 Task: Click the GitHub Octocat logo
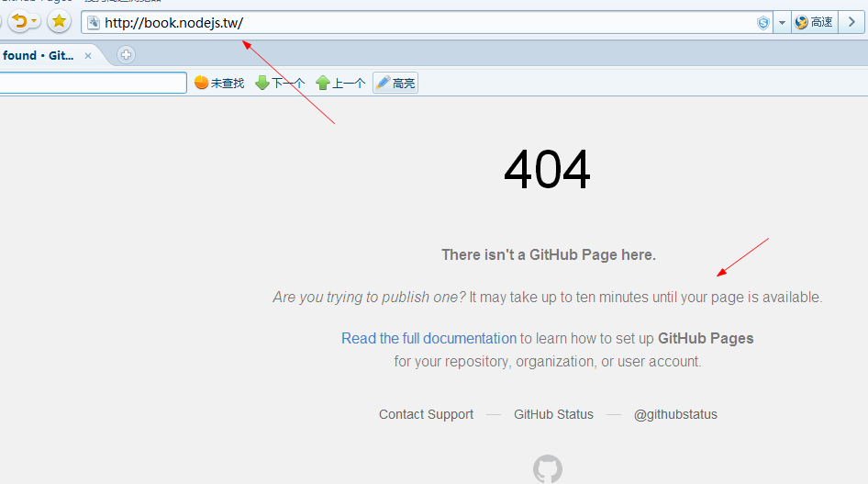pyautogui.click(x=548, y=469)
